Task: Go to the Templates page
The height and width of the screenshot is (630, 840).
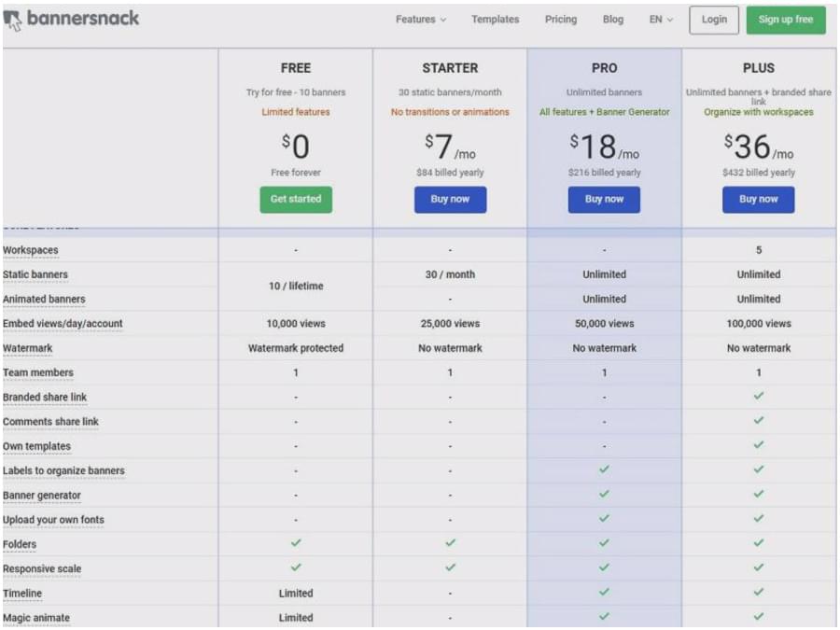Action: tap(495, 20)
